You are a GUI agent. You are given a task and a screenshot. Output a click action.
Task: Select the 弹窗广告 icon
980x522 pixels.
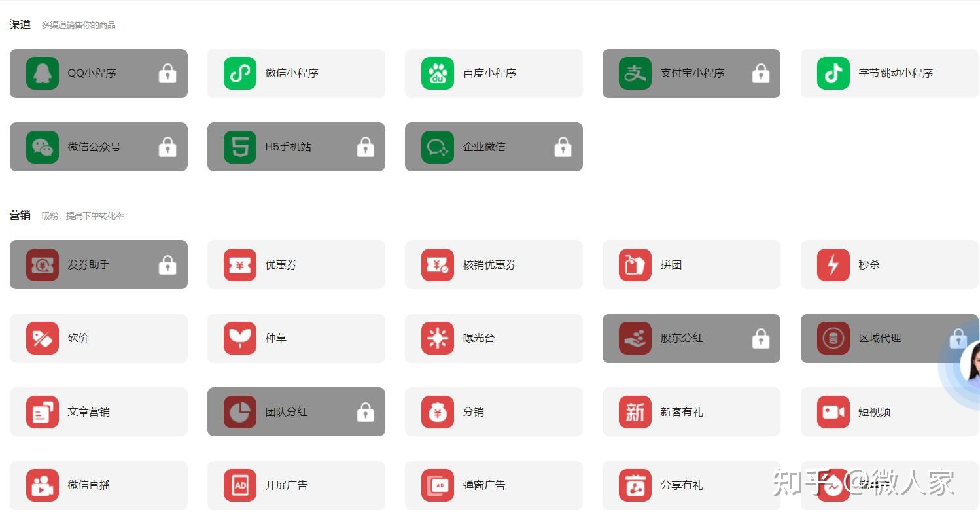[x=438, y=485]
